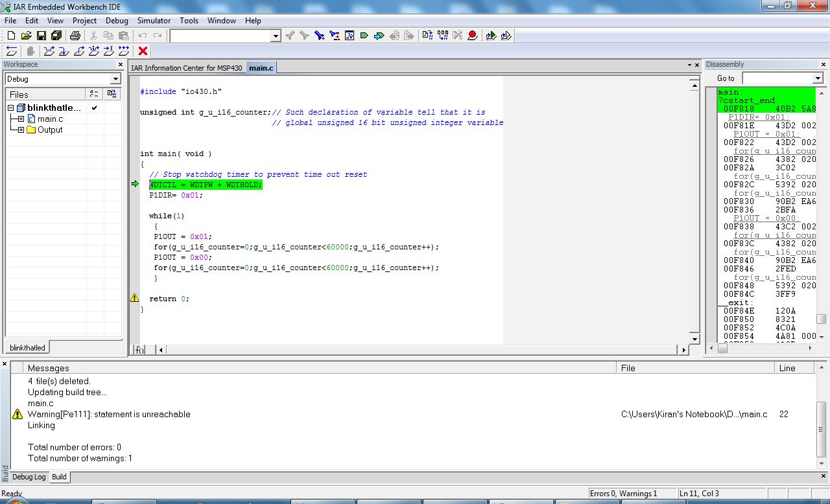Toggle Bookmark with the green flag icon
The width and height of the screenshot is (830, 504).
(x=364, y=36)
